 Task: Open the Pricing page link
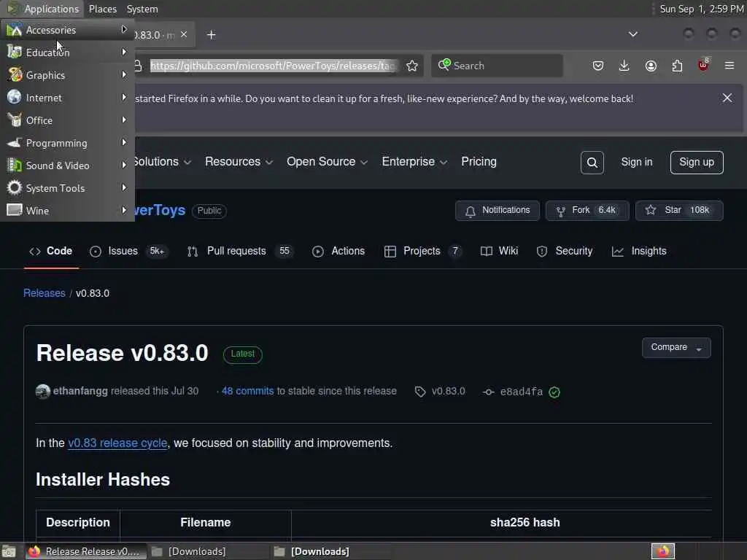pos(479,162)
